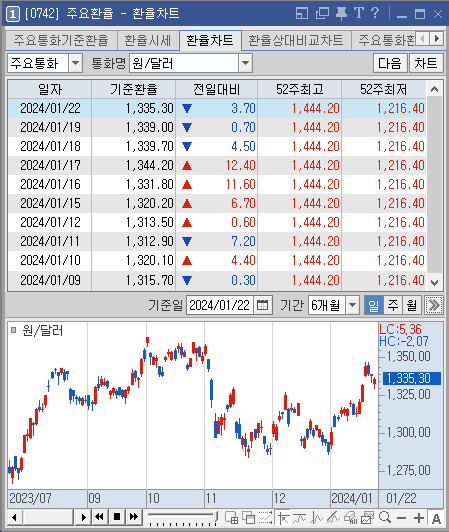Screen dimensions: 449x532
Task: Click the chart settings window icon
Action: 367,518
